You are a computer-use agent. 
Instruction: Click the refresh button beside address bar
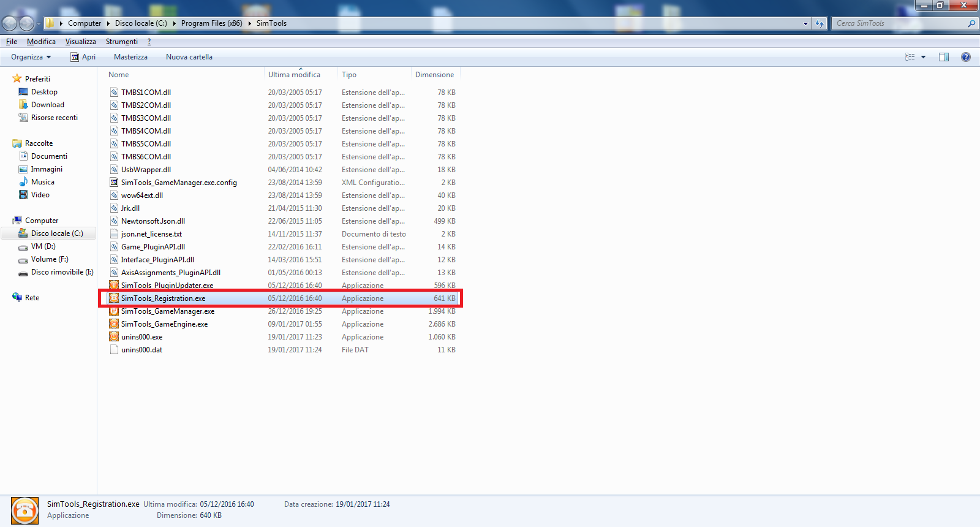coord(820,23)
